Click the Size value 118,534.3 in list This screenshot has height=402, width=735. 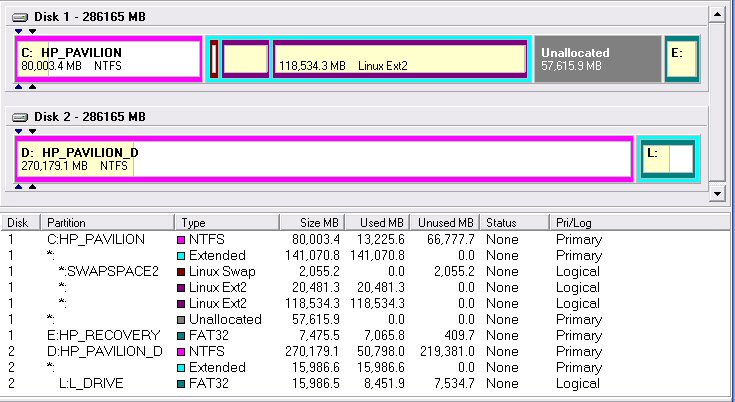point(312,304)
